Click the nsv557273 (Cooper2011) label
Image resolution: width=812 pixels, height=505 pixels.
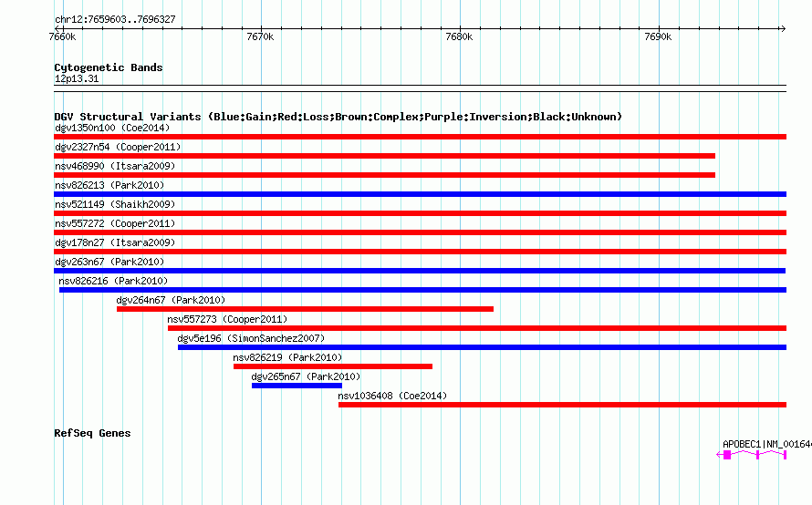(227, 319)
